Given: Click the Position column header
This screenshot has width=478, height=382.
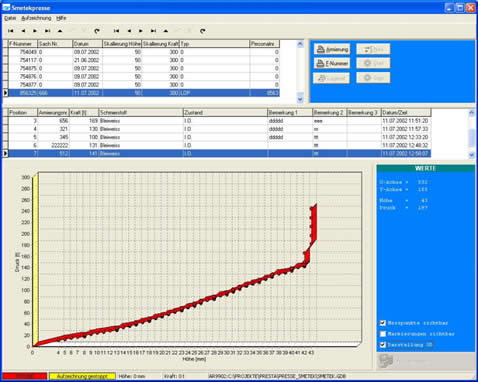Looking at the screenshot, I should pos(23,112).
